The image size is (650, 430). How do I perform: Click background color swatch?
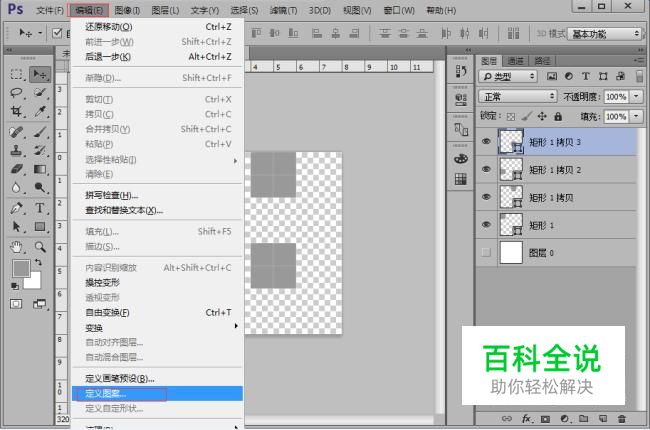(x=34, y=282)
